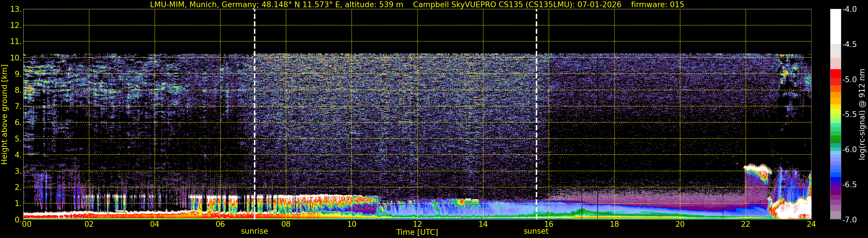Viewport: 868px width, 238px height.
Task: Click the '-6.0' colorbar label
Action: [x=849, y=149]
